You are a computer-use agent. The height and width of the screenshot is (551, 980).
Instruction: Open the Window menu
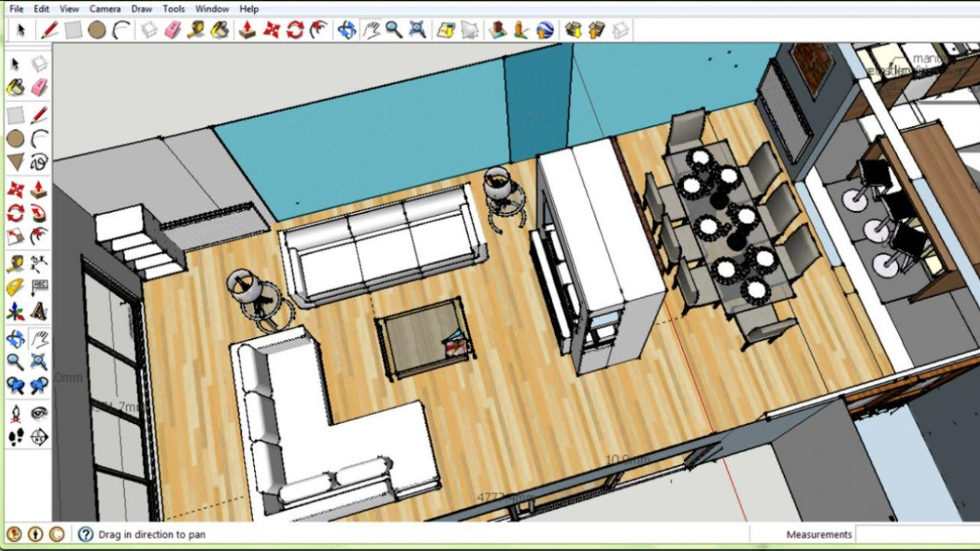pos(212,8)
